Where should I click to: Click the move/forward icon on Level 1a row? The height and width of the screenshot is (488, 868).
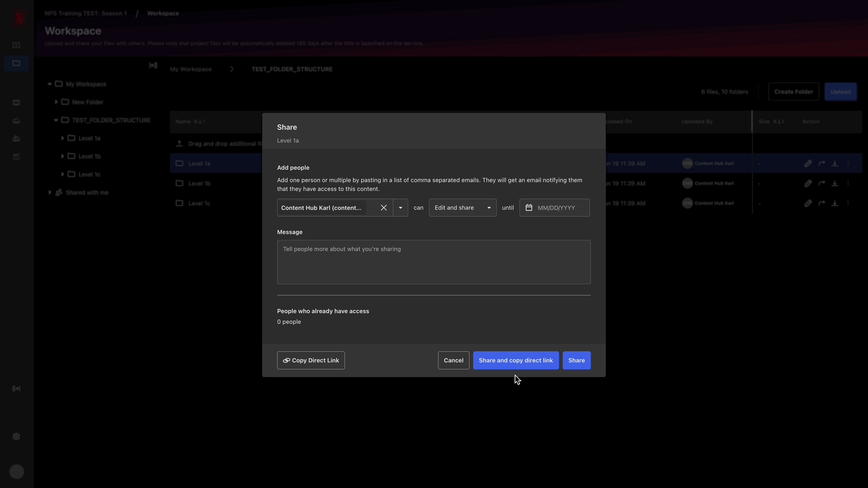821,163
